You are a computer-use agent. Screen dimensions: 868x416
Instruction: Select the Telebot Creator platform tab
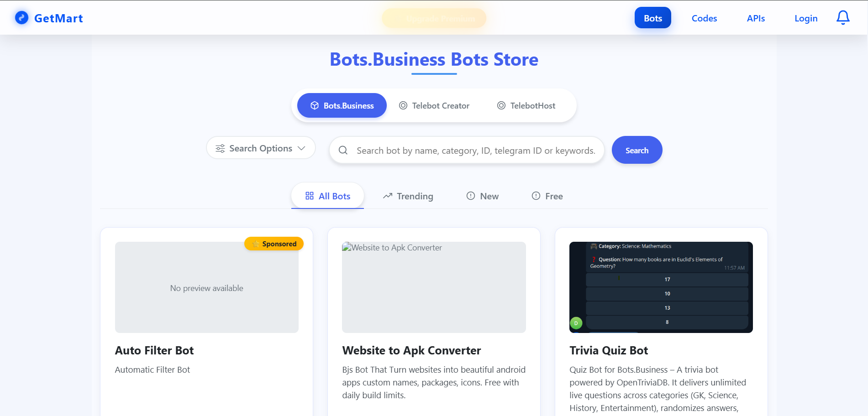(x=434, y=105)
